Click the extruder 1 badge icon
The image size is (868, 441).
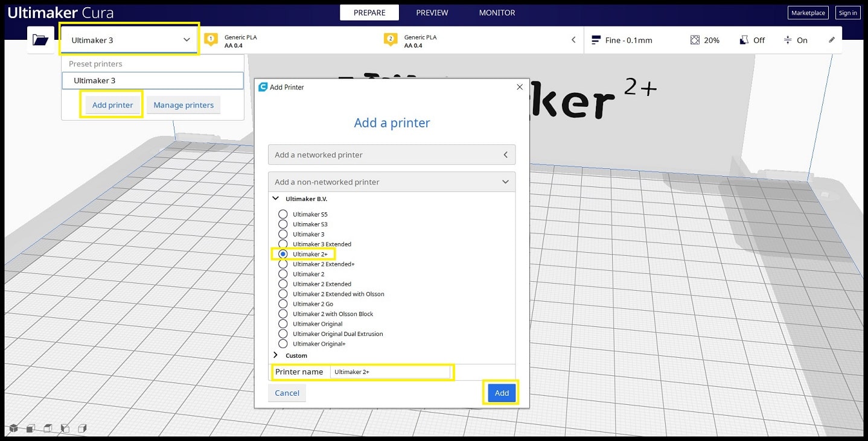[211, 40]
